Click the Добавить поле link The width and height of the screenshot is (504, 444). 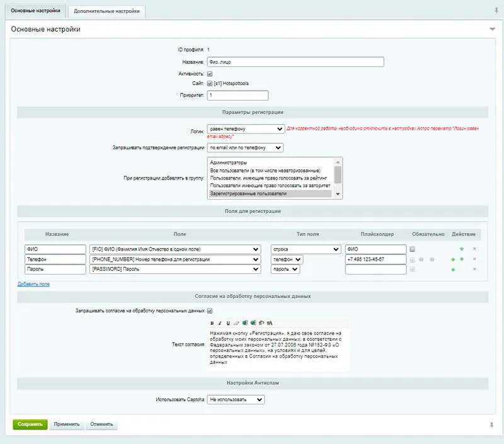click(x=33, y=284)
